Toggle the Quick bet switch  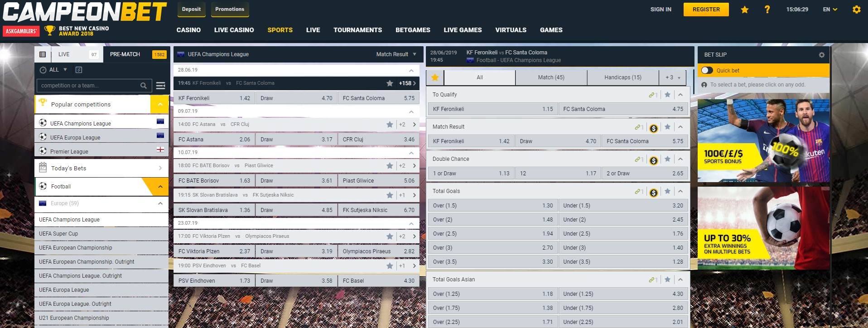[707, 70]
